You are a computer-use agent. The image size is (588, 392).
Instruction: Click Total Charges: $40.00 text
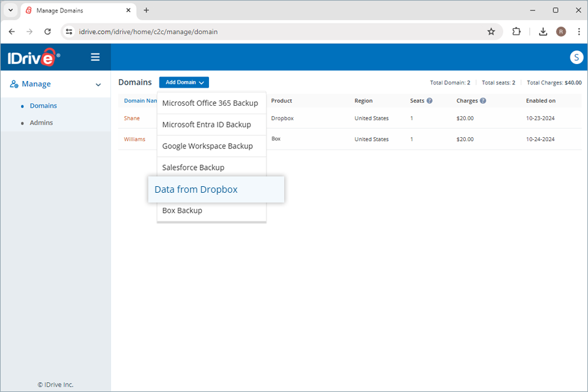point(554,82)
